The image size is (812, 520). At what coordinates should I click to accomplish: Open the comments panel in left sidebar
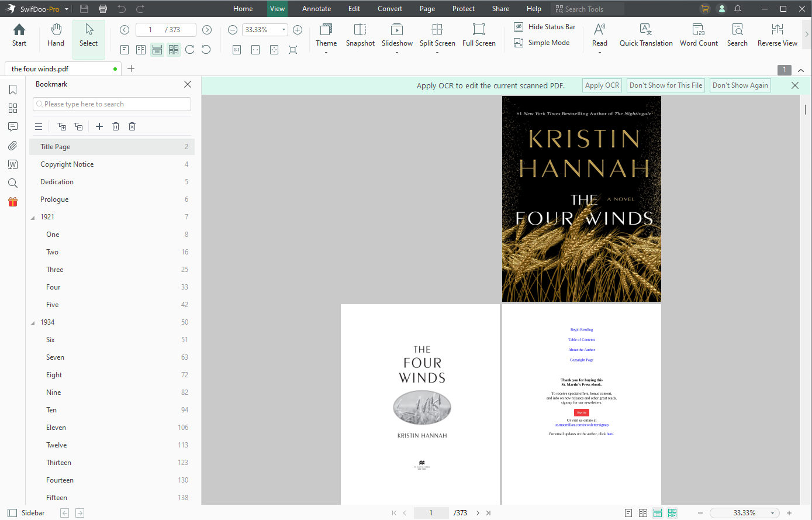(x=13, y=127)
